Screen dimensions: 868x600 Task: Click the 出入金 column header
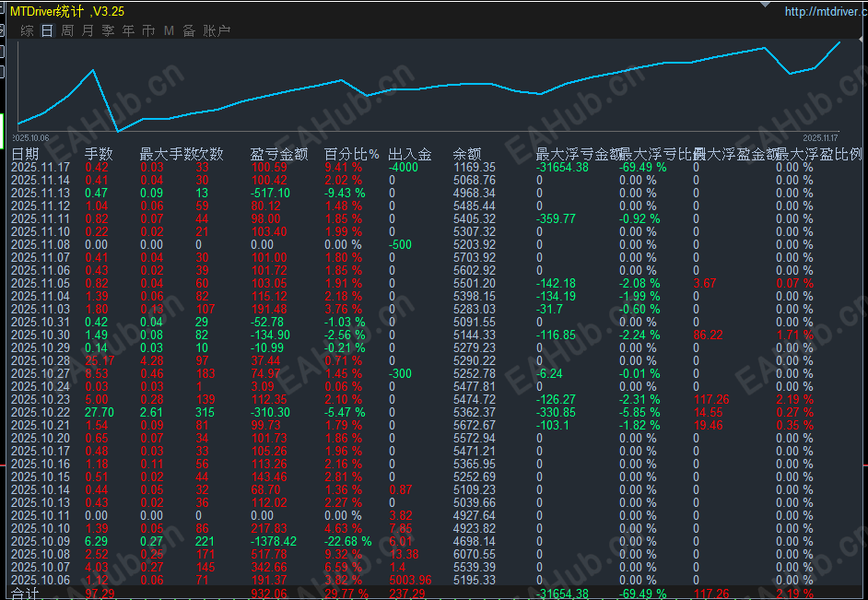pos(410,154)
